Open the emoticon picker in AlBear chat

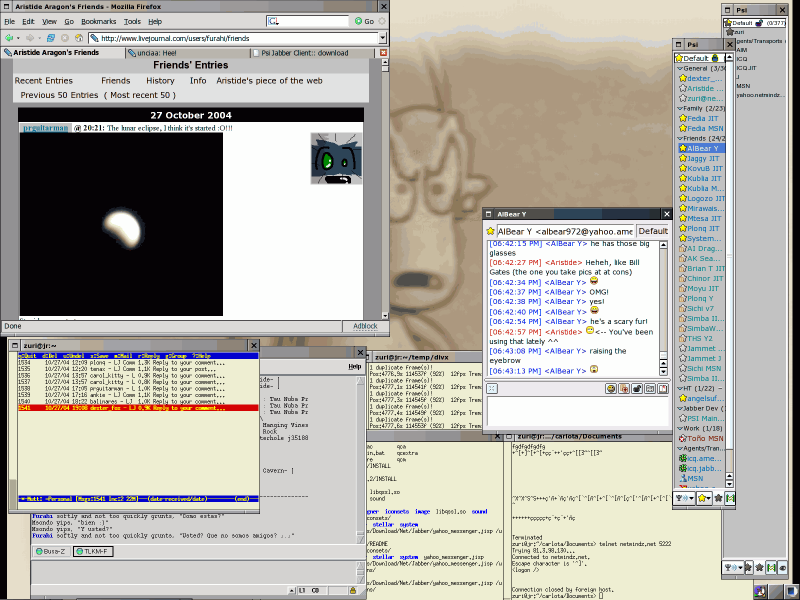pyautogui.click(x=610, y=388)
